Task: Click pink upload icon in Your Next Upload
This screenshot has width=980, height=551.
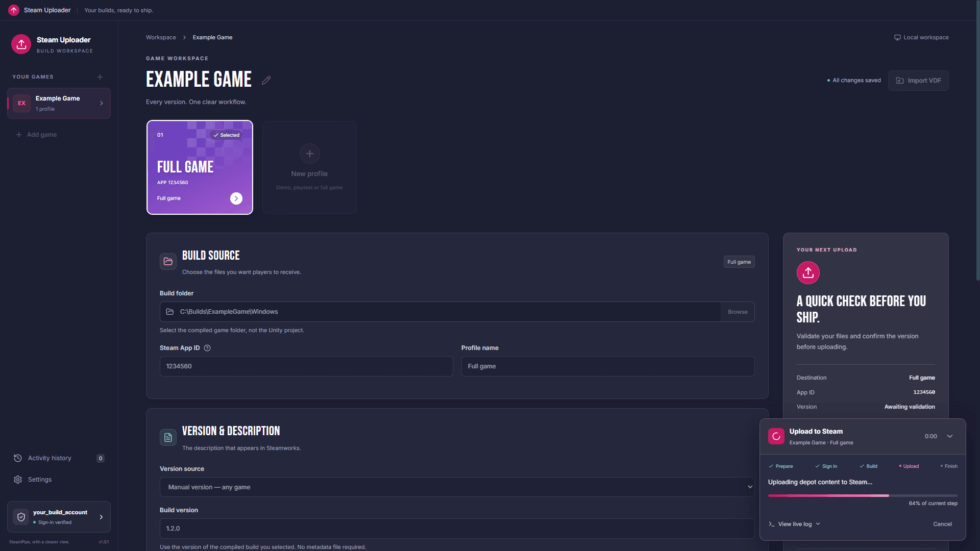Action: tap(808, 273)
